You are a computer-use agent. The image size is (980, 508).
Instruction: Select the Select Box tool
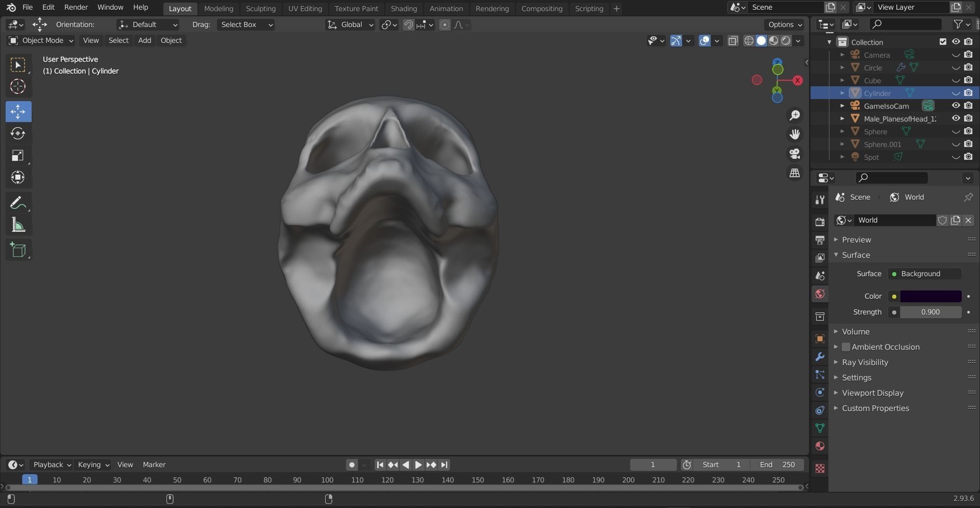pyautogui.click(x=18, y=65)
